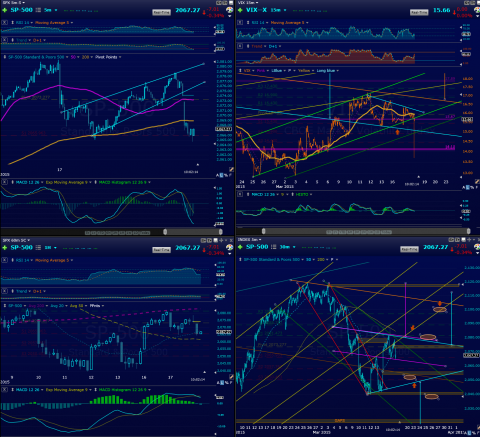Close MACD subchart in VIX panel
This screenshot has height=437, width=480.
[x=240, y=194]
